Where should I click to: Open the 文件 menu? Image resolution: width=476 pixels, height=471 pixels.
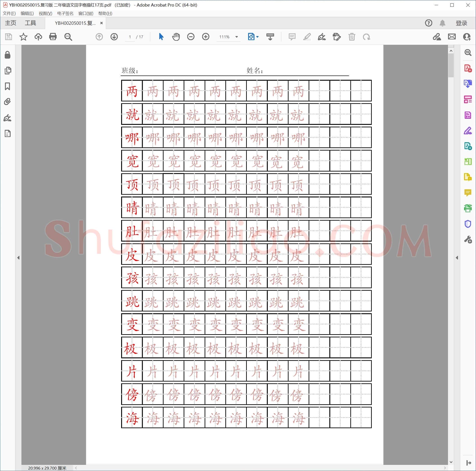click(9, 13)
